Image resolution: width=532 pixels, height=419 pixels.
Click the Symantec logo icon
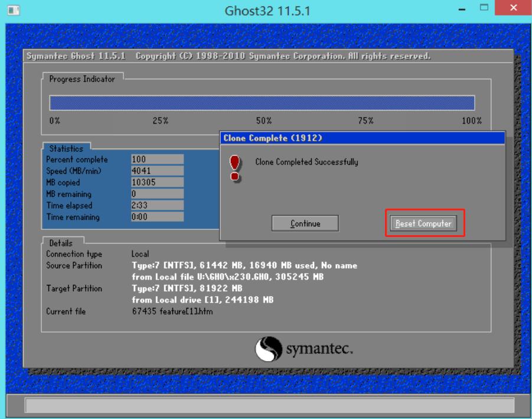(269, 349)
